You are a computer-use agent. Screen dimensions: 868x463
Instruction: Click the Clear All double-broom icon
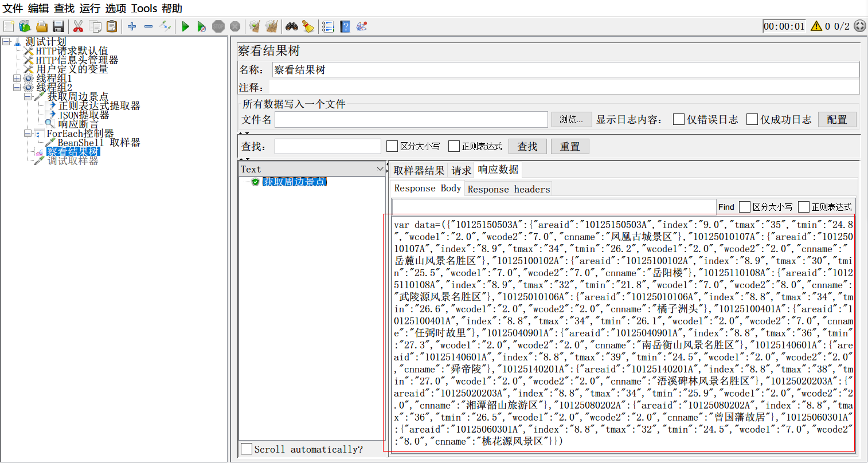[271, 26]
